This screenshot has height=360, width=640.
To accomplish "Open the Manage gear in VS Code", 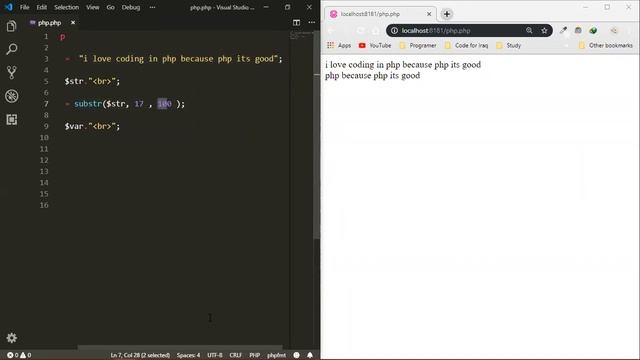I will pos(11,338).
